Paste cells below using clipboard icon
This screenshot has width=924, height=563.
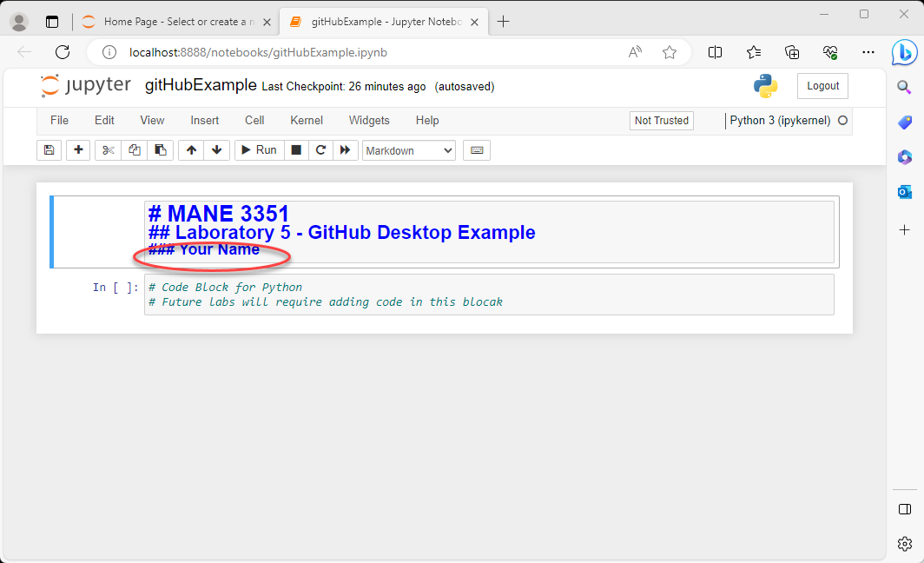tap(160, 150)
